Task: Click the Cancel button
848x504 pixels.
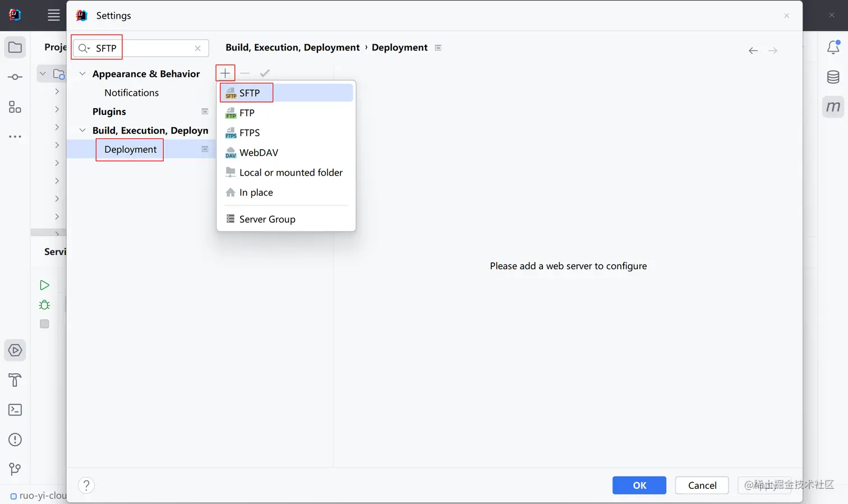Action: click(x=702, y=485)
